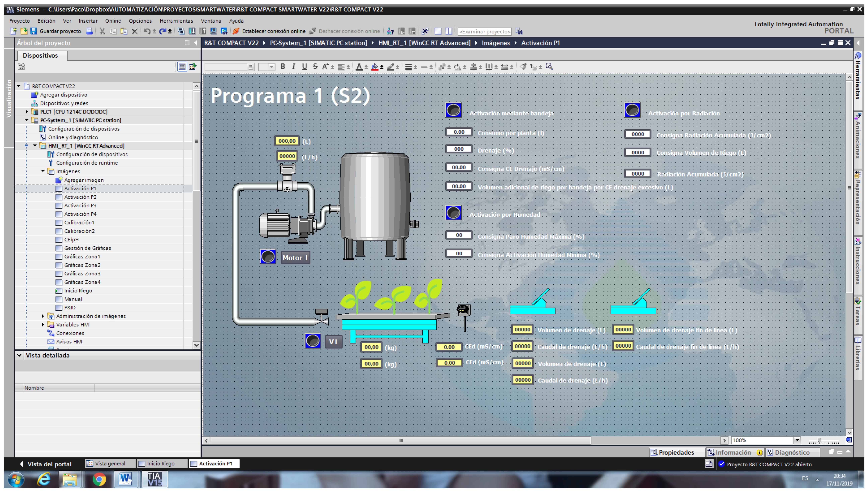Open Google Chrome from the taskbar
Viewport: 868px width, 493px height.
pyautogui.click(x=99, y=479)
